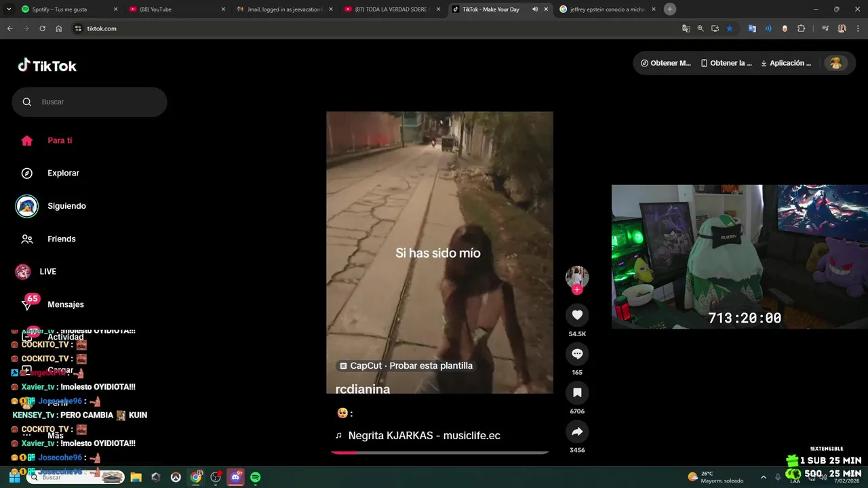Screen dimensions: 868x488
Task: Reload the TikTok page
Action: (42, 28)
